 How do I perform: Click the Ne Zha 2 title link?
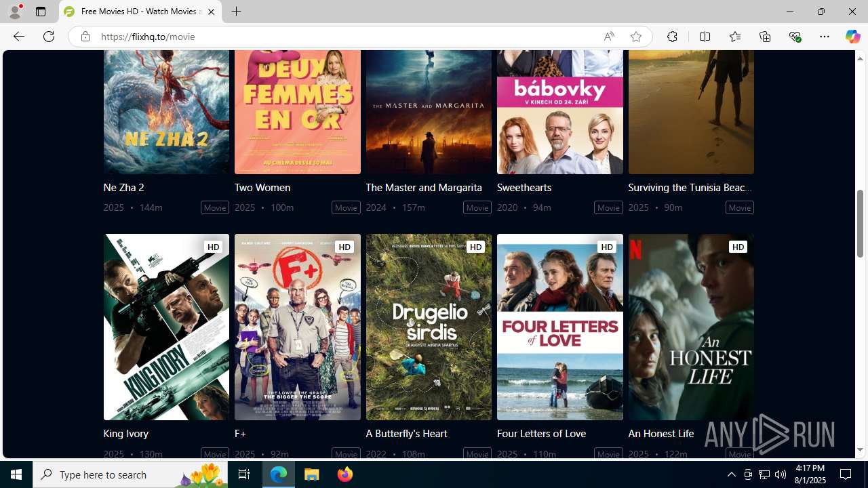[123, 187]
